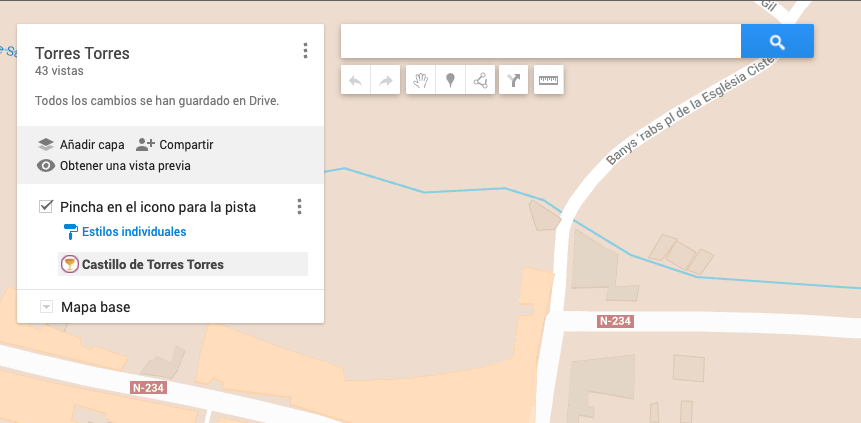This screenshot has height=423, width=861.
Task: Click the N-234 label at map bottom left
Action: point(148,387)
